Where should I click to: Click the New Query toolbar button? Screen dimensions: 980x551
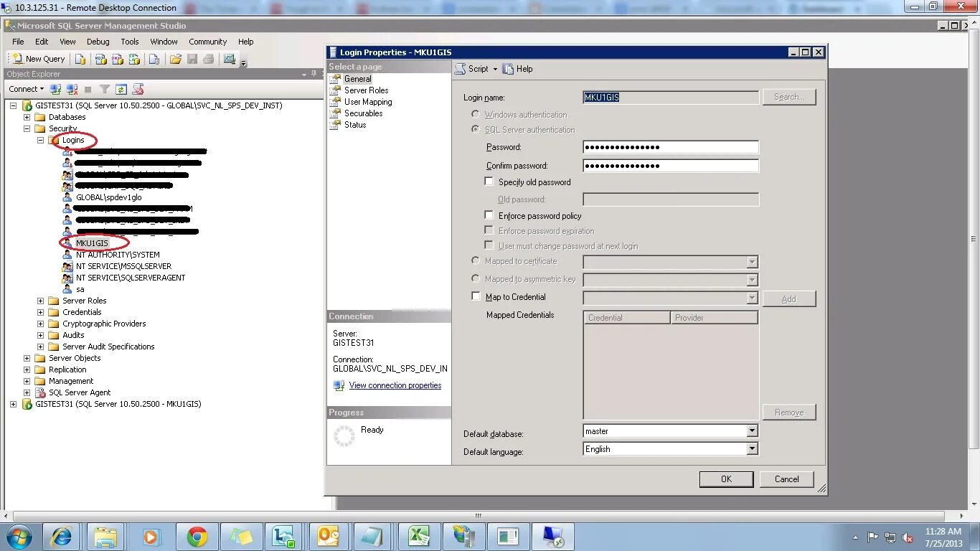[37, 59]
